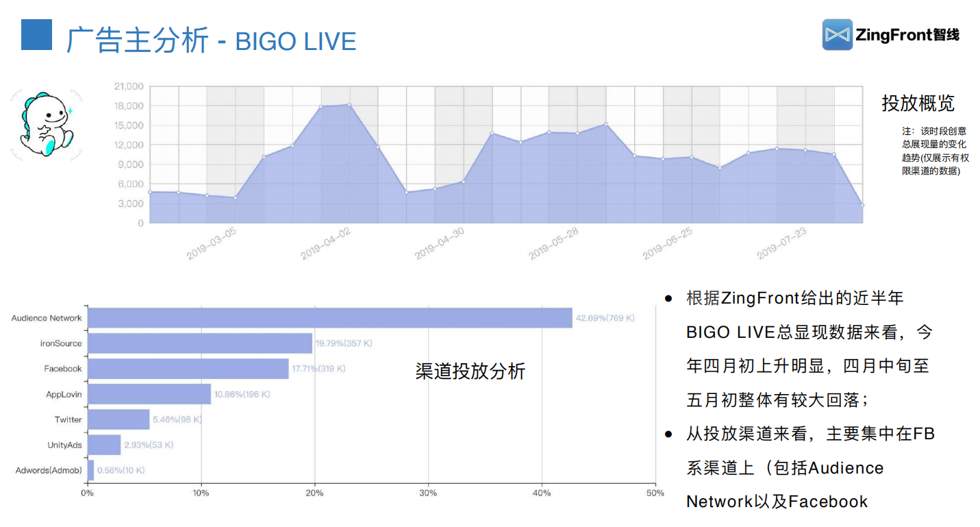This screenshot has height=527, width=980.
Task: Click the value "0.56%(10 K)"
Action: coord(121,470)
